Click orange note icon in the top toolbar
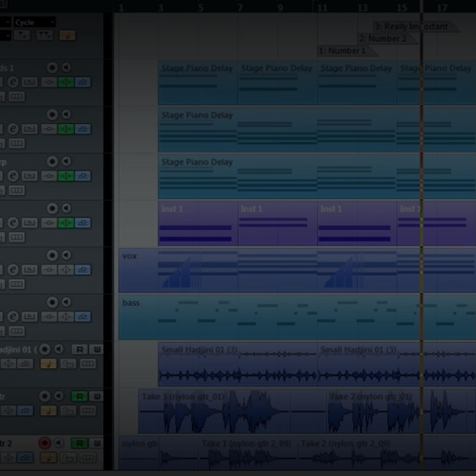Viewport: 476px width, 476px height. click(67, 35)
